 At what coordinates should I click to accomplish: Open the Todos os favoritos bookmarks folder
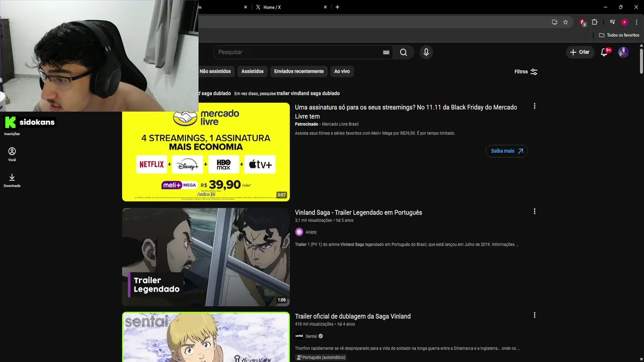619,35
